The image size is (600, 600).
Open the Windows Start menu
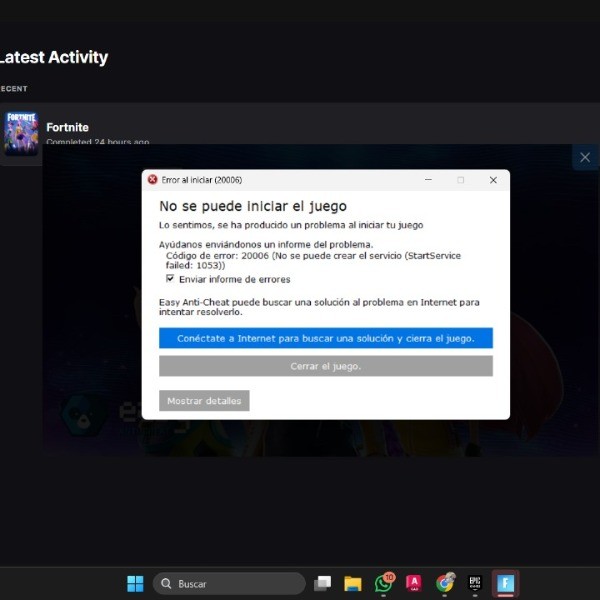134,584
